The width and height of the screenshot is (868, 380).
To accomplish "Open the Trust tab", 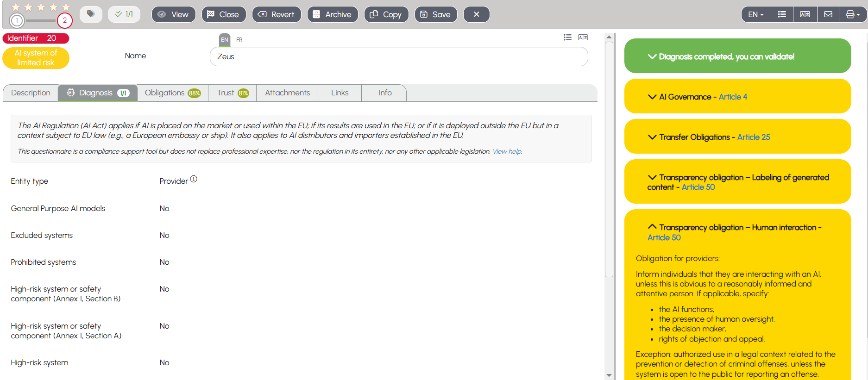I will [x=233, y=93].
